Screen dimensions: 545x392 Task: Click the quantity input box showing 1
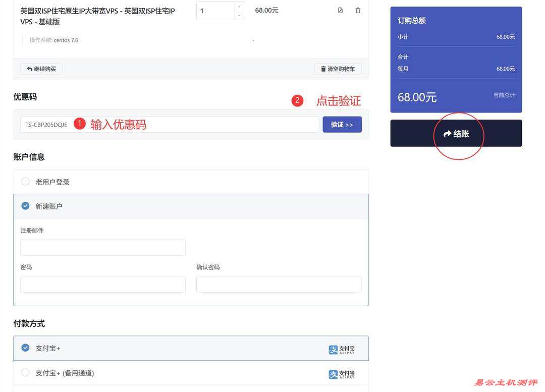coord(215,11)
